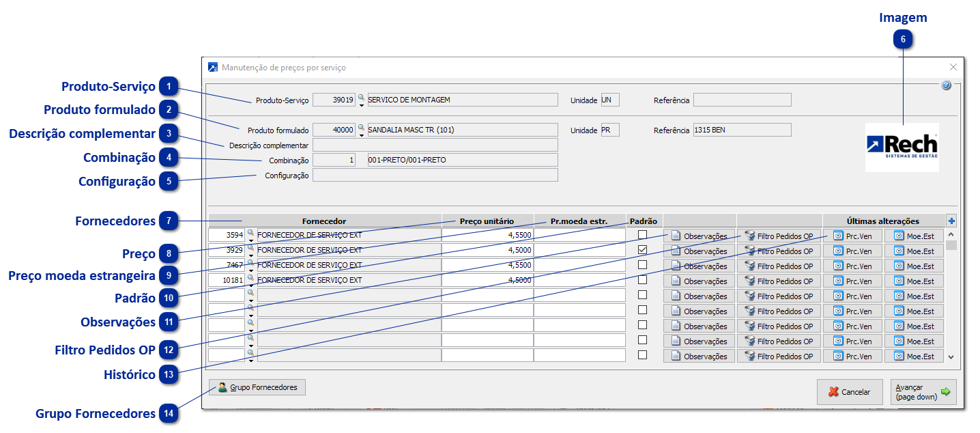The image size is (980, 433).
Task: Expand dropdown arrow below Produto-Serviço search icon
Action: point(361,105)
